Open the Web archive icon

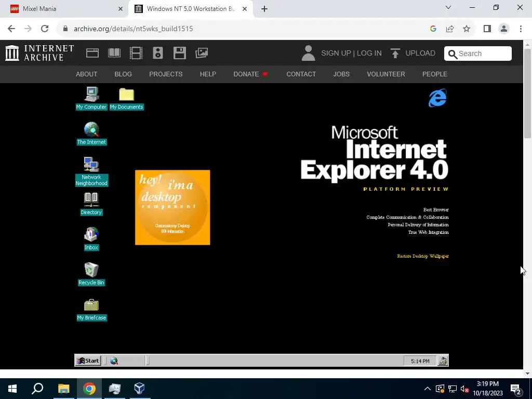pyautogui.click(x=92, y=54)
